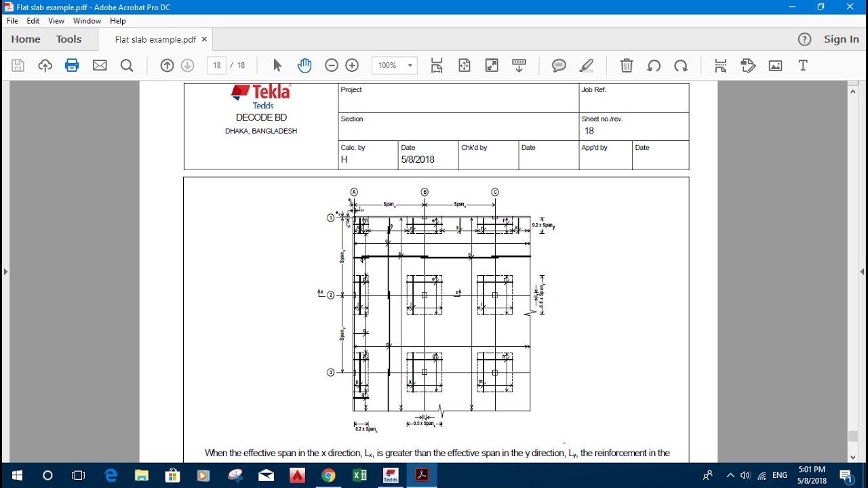Expand the left navigation pane arrow

pos(5,270)
